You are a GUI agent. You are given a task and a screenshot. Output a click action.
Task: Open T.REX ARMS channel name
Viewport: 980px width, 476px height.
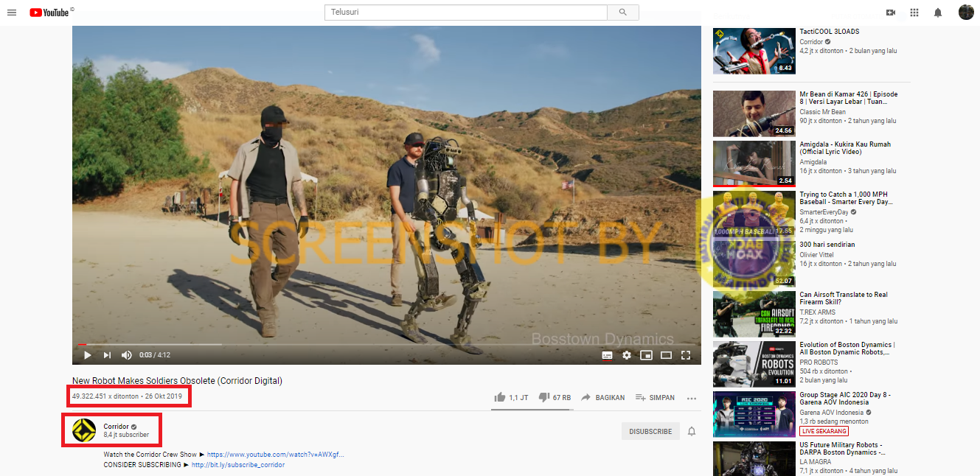(818, 312)
